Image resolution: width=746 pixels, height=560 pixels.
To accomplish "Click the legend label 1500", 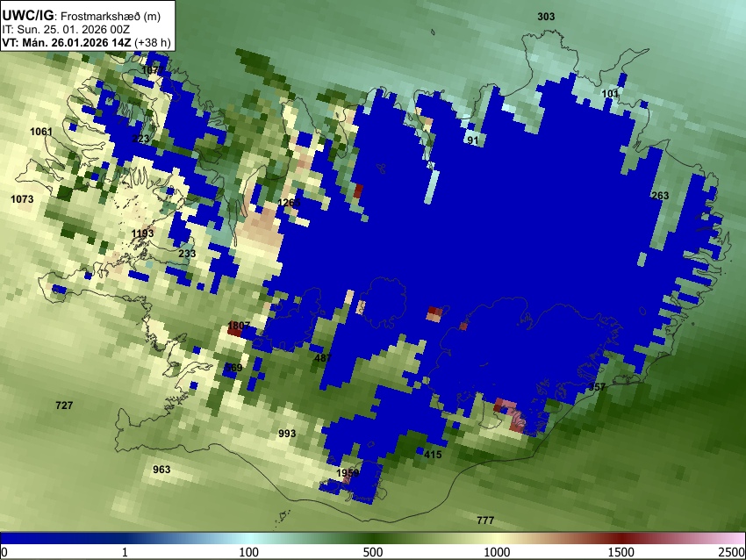I will click(x=621, y=552).
